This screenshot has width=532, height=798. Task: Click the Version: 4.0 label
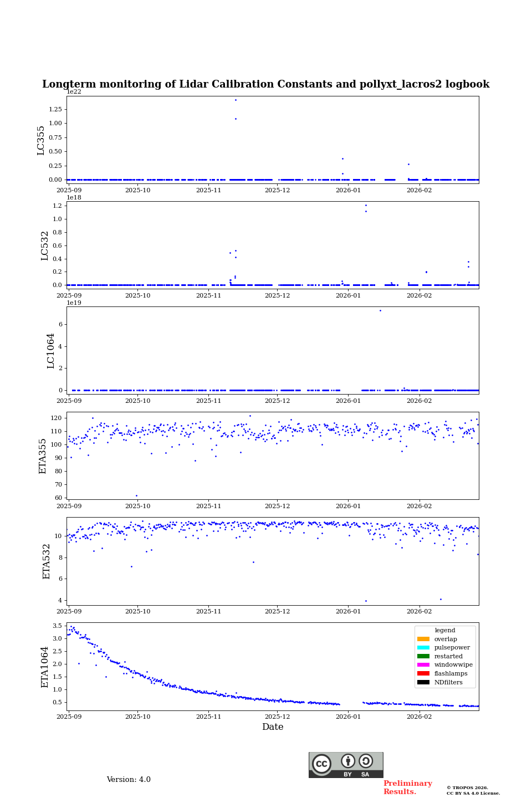click(x=129, y=780)
